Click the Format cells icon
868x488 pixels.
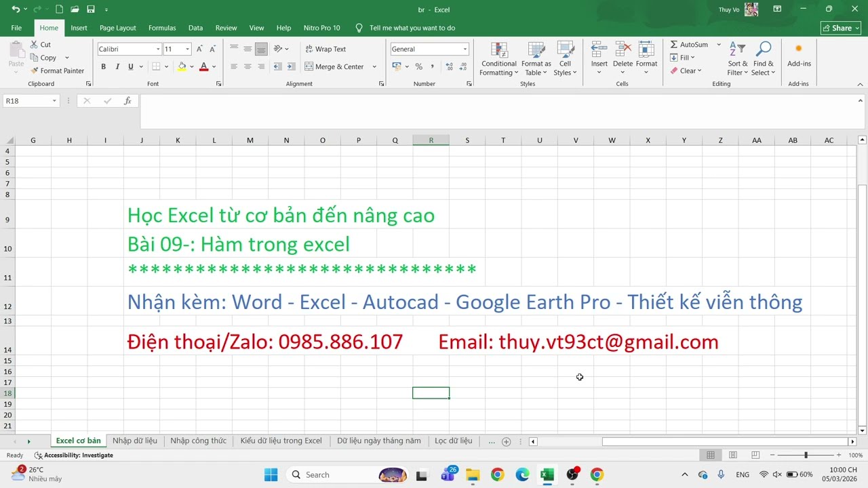point(646,49)
